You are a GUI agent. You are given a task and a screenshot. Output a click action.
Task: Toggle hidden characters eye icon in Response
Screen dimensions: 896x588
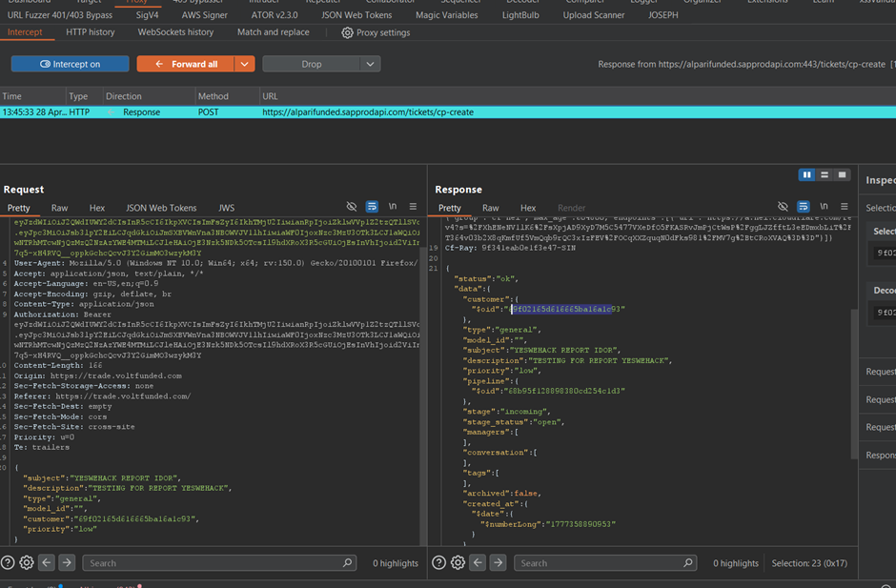(783, 206)
